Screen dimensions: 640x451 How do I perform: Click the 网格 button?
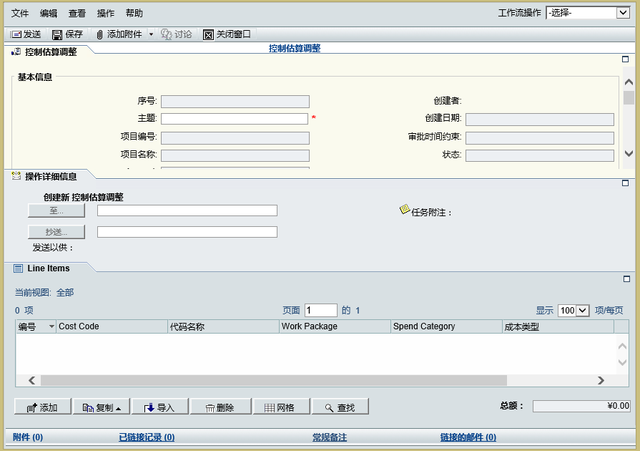[x=281, y=407]
